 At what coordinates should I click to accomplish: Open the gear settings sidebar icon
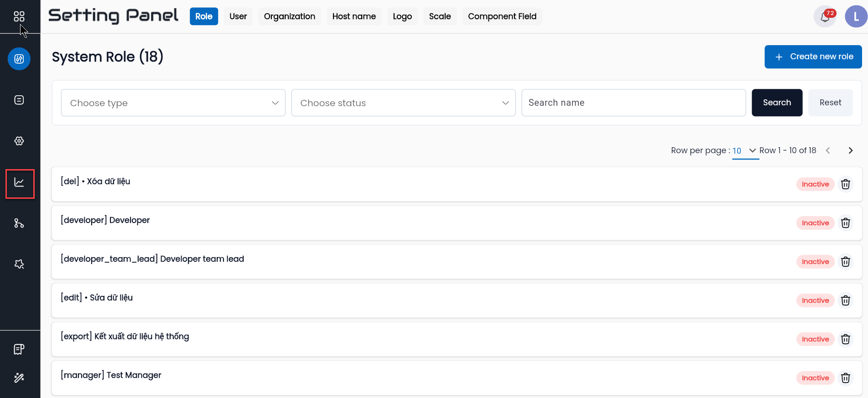click(x=19, y=141)
